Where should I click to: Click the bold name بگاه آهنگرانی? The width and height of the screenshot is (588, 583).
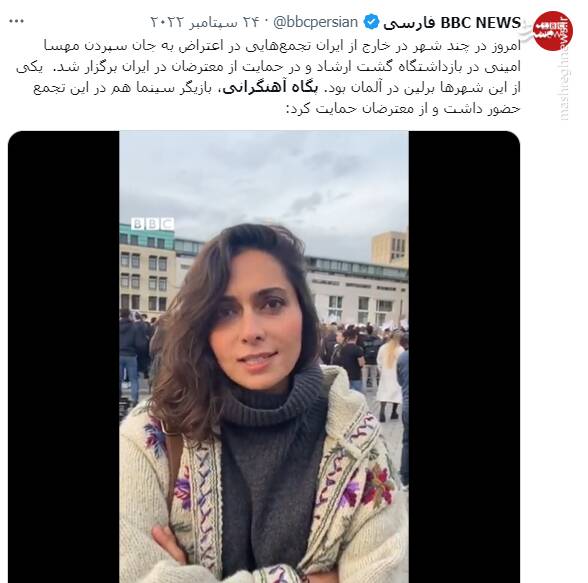270,88
